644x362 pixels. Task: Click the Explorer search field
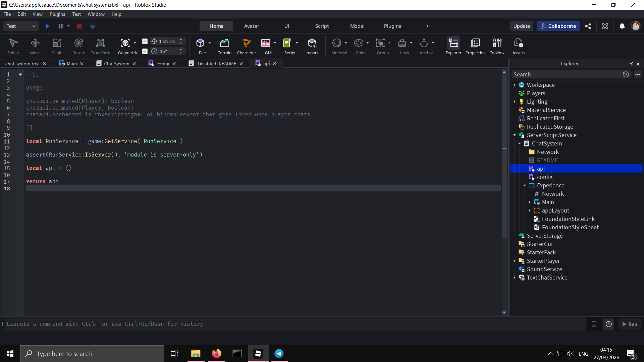point(566,74)
